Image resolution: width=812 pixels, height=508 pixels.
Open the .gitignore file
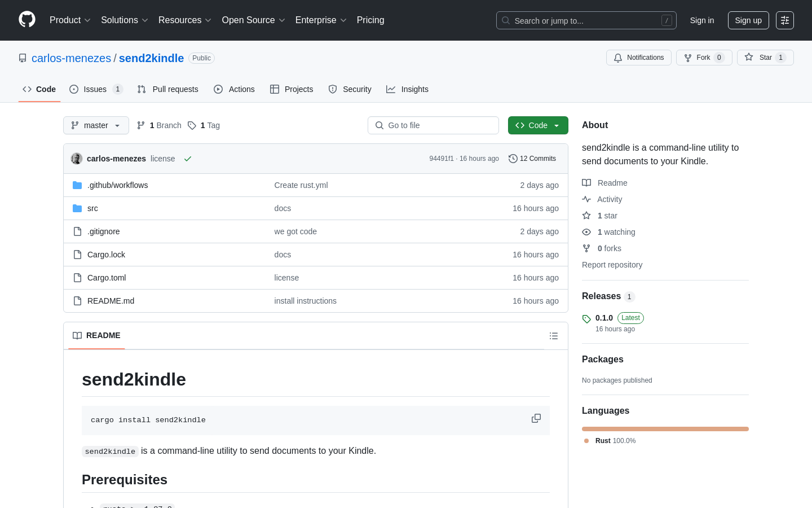(103, 231)
